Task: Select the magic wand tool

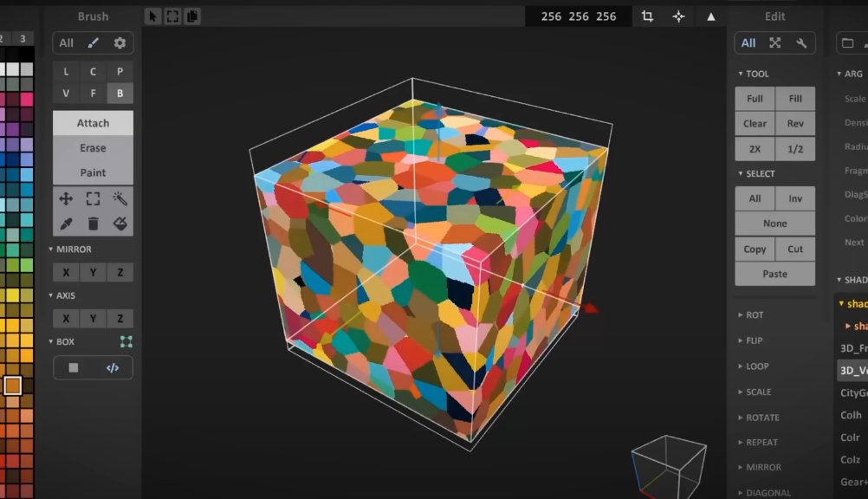Action: tap(120, 199)
